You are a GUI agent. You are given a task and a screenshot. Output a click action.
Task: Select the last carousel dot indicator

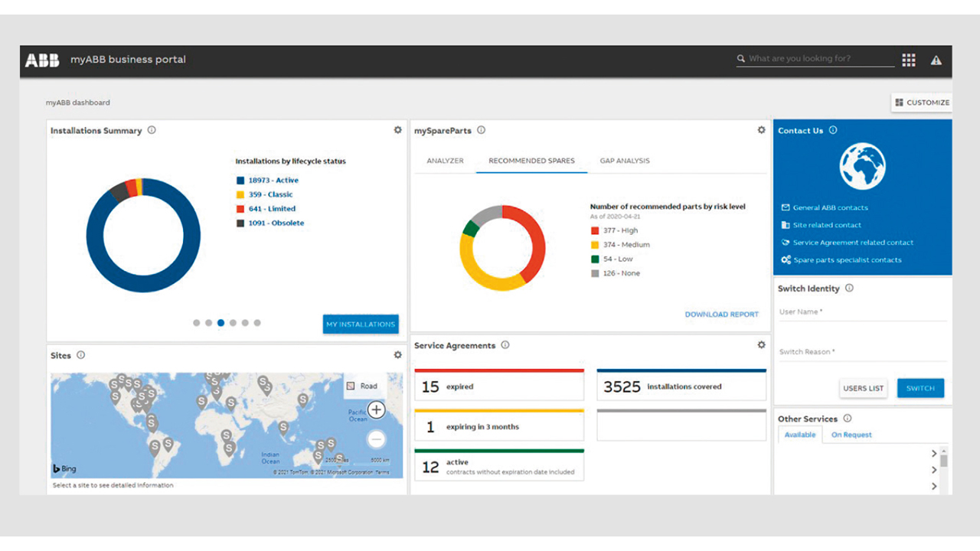[x=257, y=323]
